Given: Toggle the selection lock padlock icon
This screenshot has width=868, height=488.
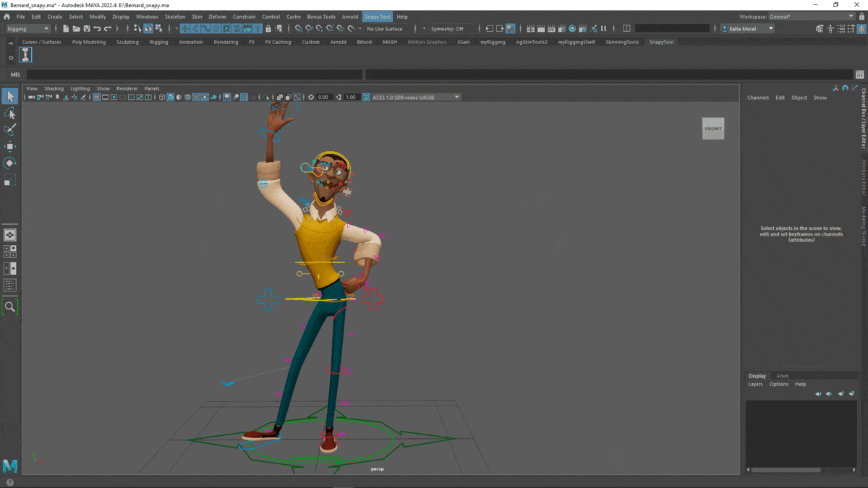Looking at the screenshot, I should point(268,29).
